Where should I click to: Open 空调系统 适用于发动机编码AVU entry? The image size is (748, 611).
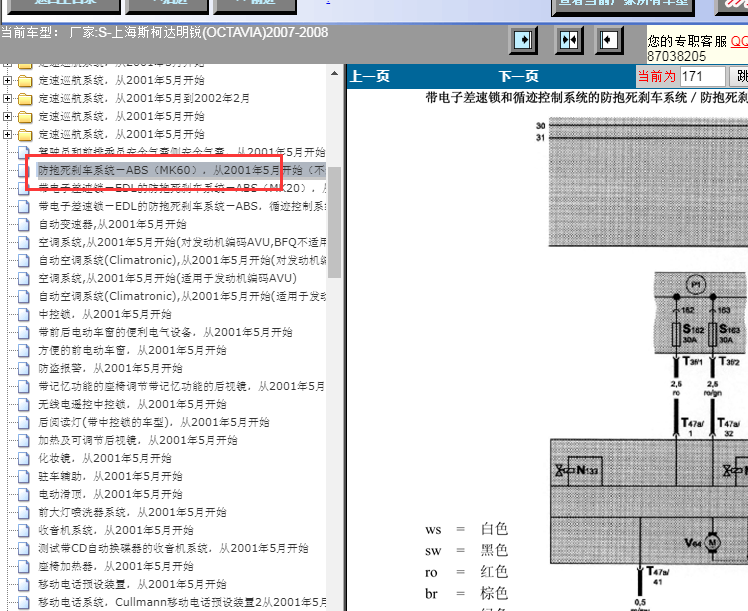pos(167,278)
